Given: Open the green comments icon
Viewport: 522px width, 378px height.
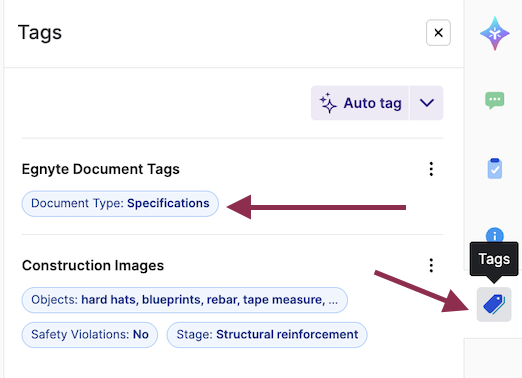Looking at the screenshot, I should point(495,100).
